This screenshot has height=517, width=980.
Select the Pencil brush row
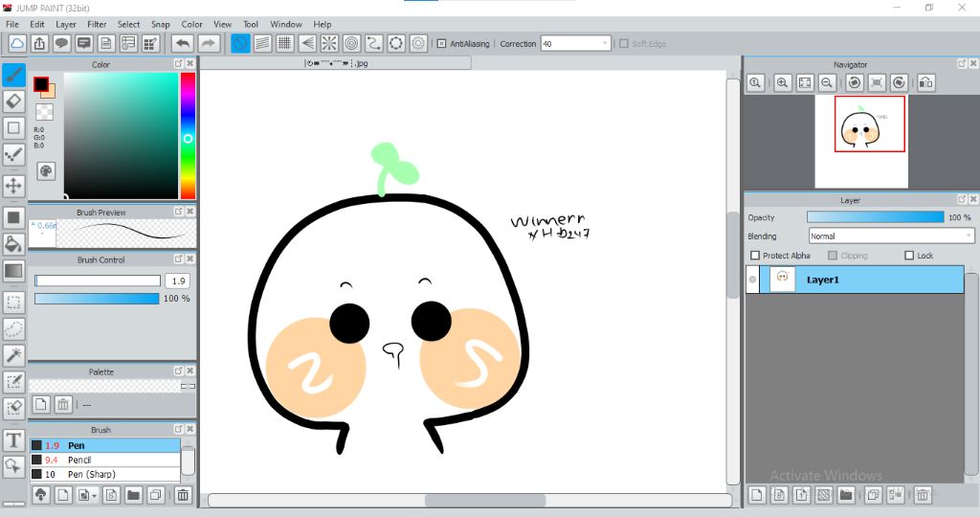105,461
